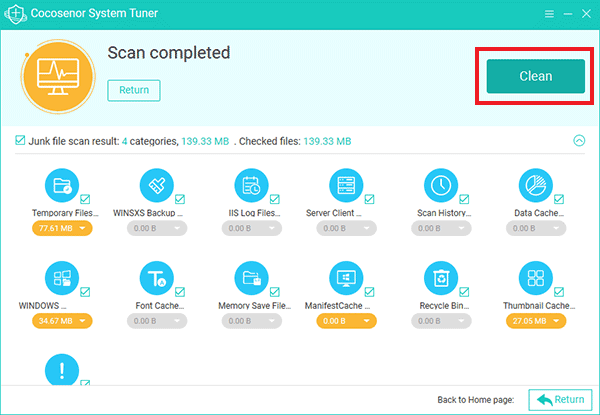The height and width of the screenshot is (415, 600).
Task: Open the Data Cache size dropdown
Action: (x=536, y=228)
